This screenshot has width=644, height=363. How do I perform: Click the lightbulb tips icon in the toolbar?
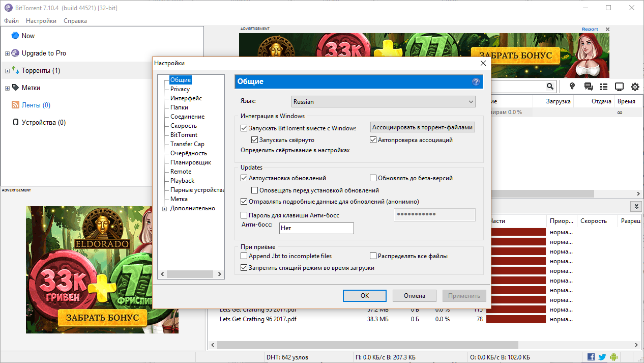point(572,87)
